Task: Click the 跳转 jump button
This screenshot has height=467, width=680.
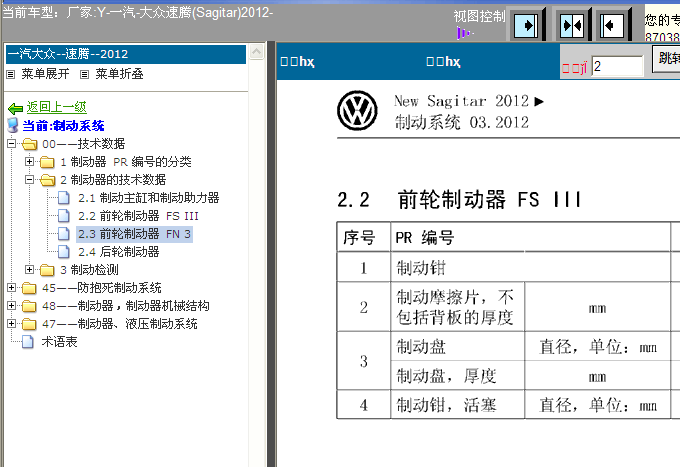Action: [x=666, y=58]
